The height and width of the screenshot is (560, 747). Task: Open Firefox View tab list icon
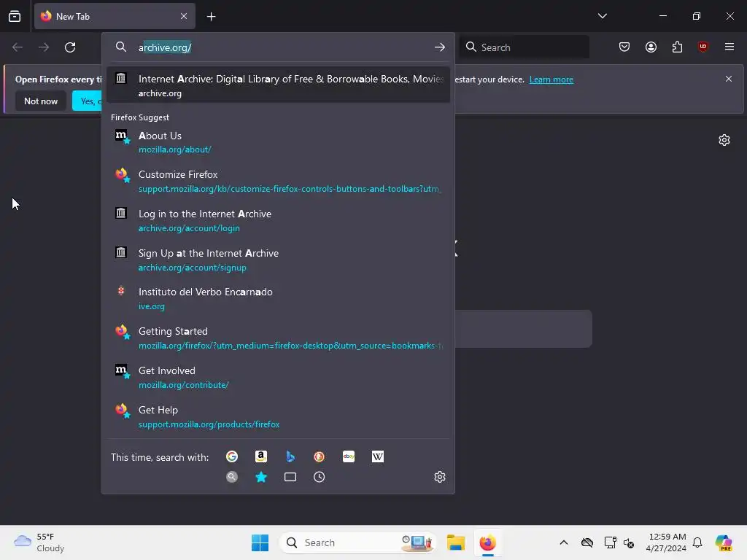tap(15, 16)
